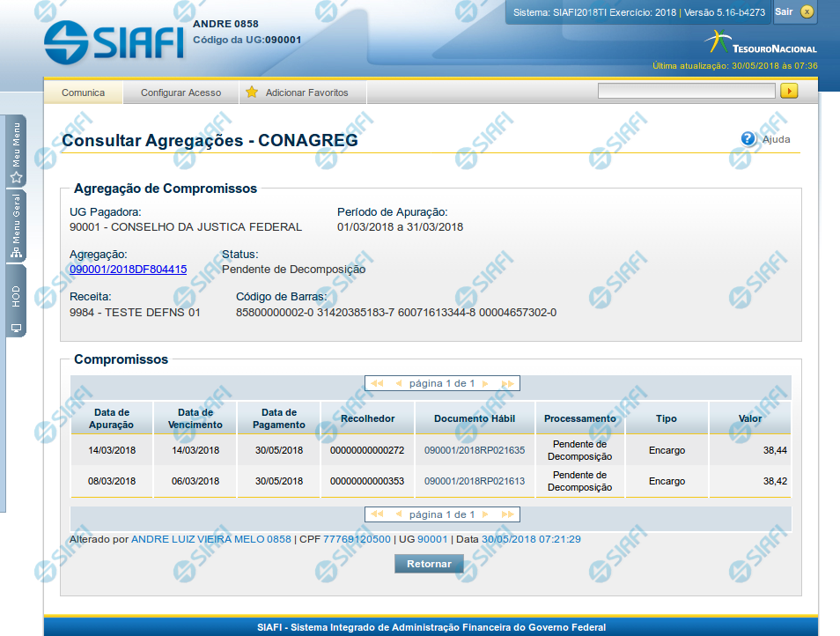The image size is (840, 636).
Task: Open document 090001/2018RP021635
Action: pyautogui.click(x=474, y=450)
